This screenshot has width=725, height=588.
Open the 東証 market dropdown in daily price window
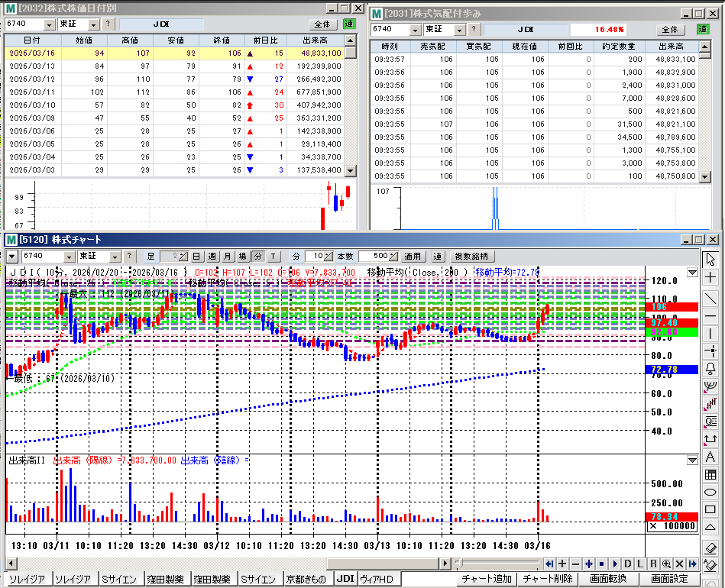92,24
